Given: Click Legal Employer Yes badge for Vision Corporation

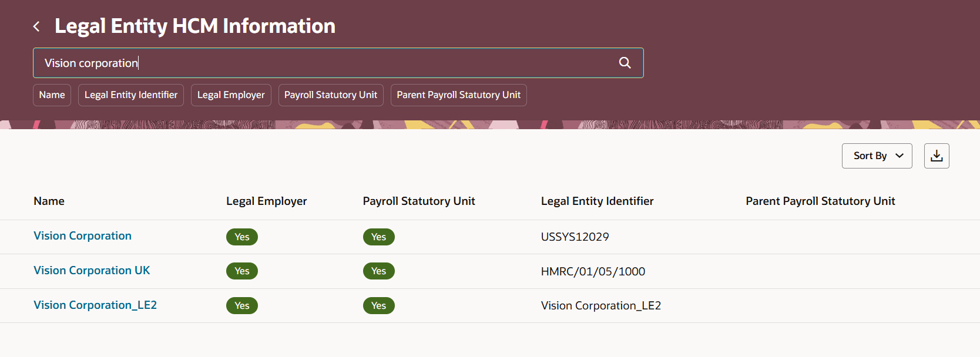Looking at the screenshot, I should 242,237.
